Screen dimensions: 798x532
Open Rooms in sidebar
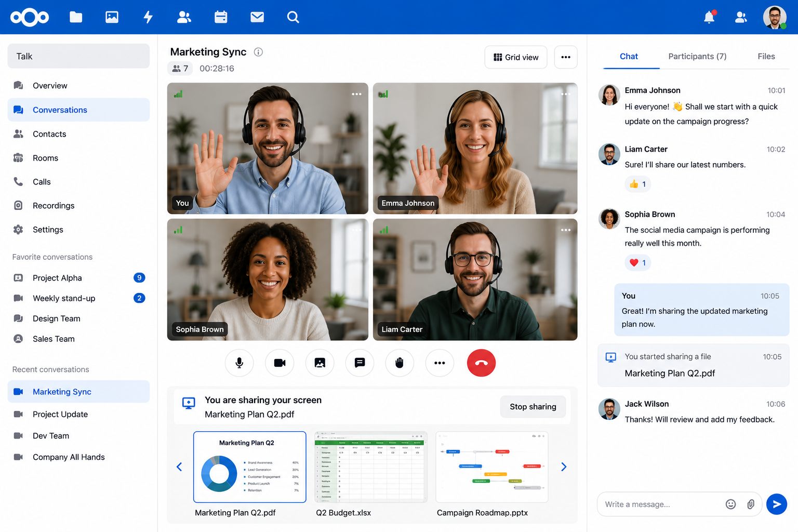pyautogui.click(x=78, y=158)
